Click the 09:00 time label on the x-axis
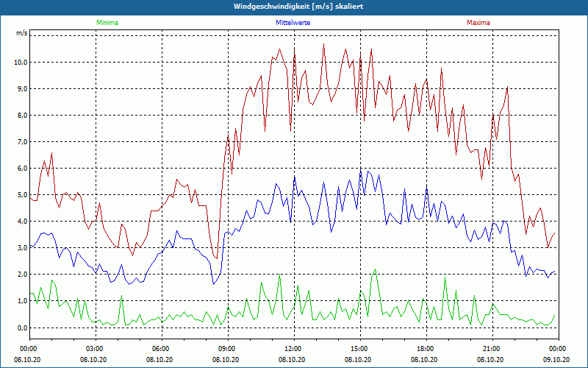Screen dimensions: 588x368 [228, 349]
